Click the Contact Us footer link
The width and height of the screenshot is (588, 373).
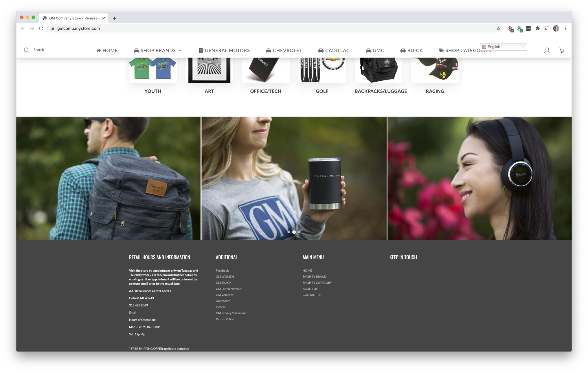point(312,295)
